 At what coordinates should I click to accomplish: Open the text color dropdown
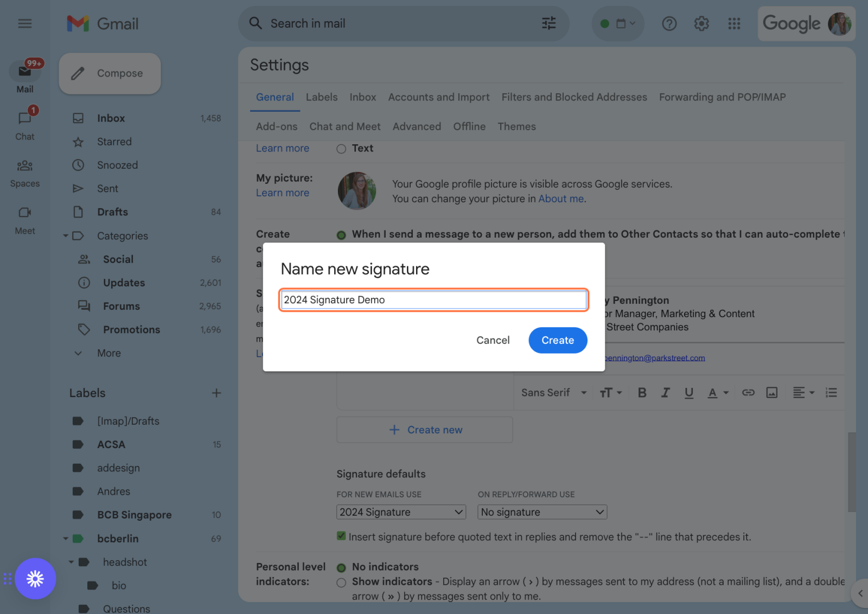pos(718,393)
